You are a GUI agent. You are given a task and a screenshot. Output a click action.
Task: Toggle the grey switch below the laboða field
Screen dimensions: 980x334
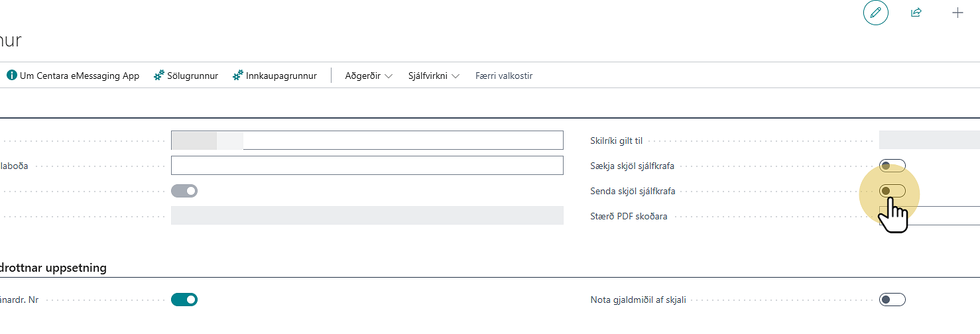tap(184, 191)
